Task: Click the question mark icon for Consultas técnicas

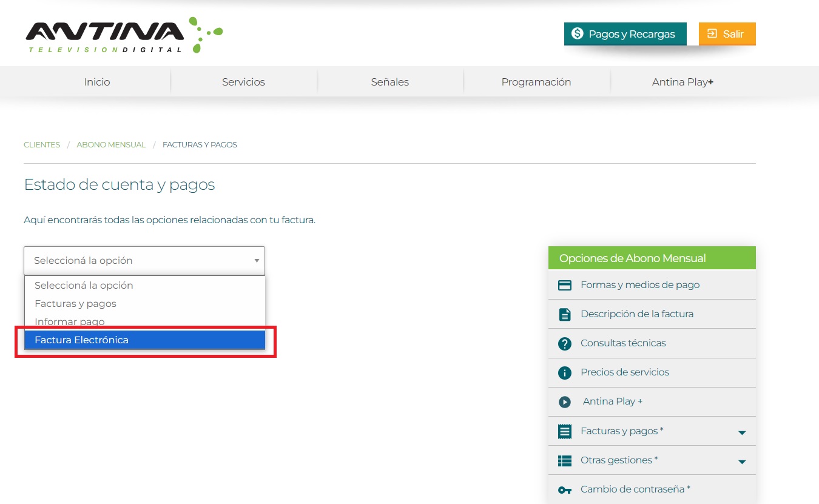Action: (565, 343)
